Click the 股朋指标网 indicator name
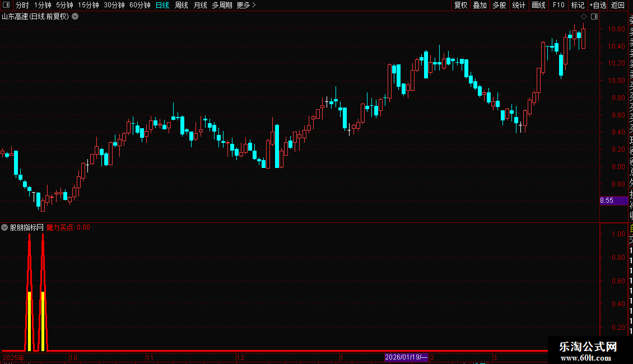 [x=27, y=227]
